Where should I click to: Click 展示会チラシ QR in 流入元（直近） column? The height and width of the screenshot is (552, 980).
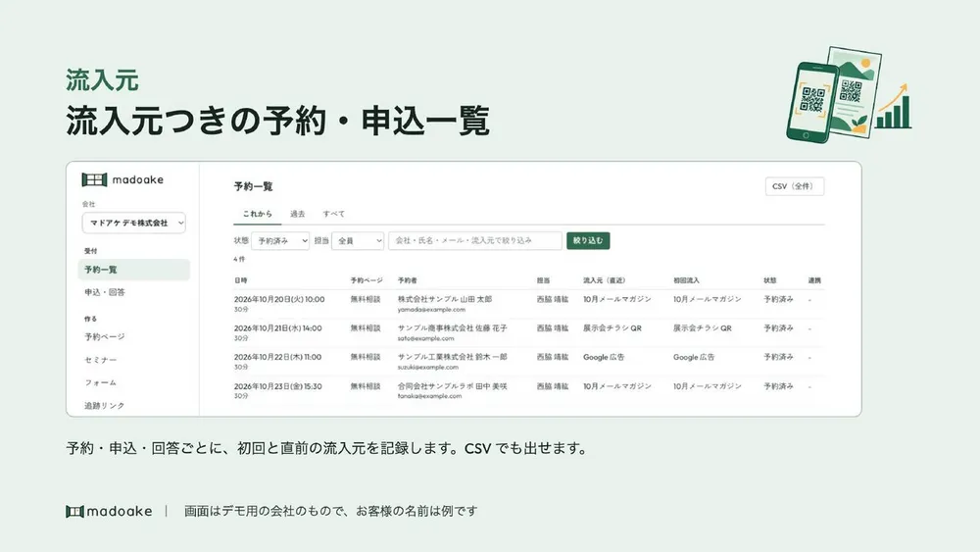coord(612,328)
